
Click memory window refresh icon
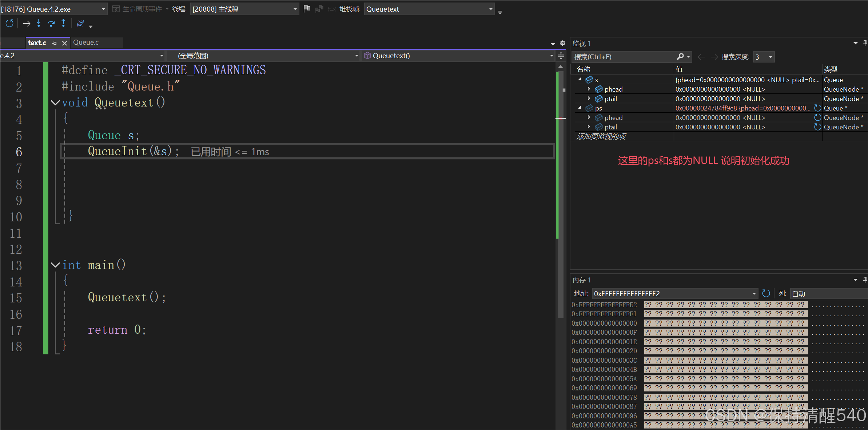pyautogui.click(x=766, y=293)
